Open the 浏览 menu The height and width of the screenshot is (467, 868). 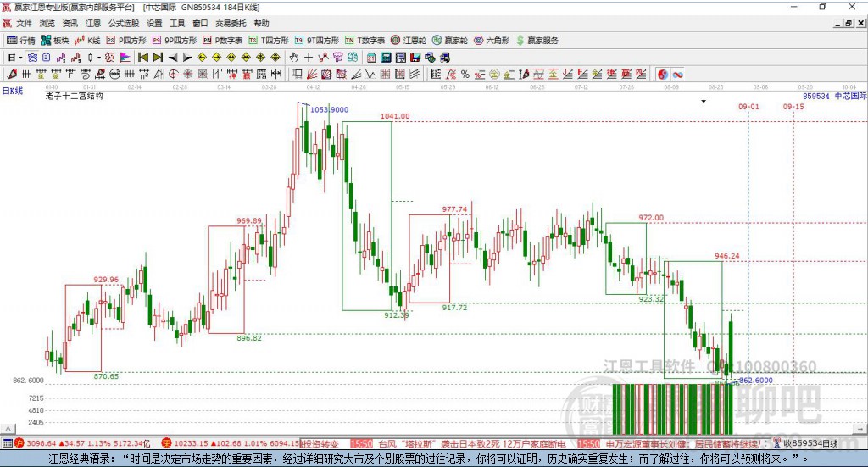click(47, 23)
